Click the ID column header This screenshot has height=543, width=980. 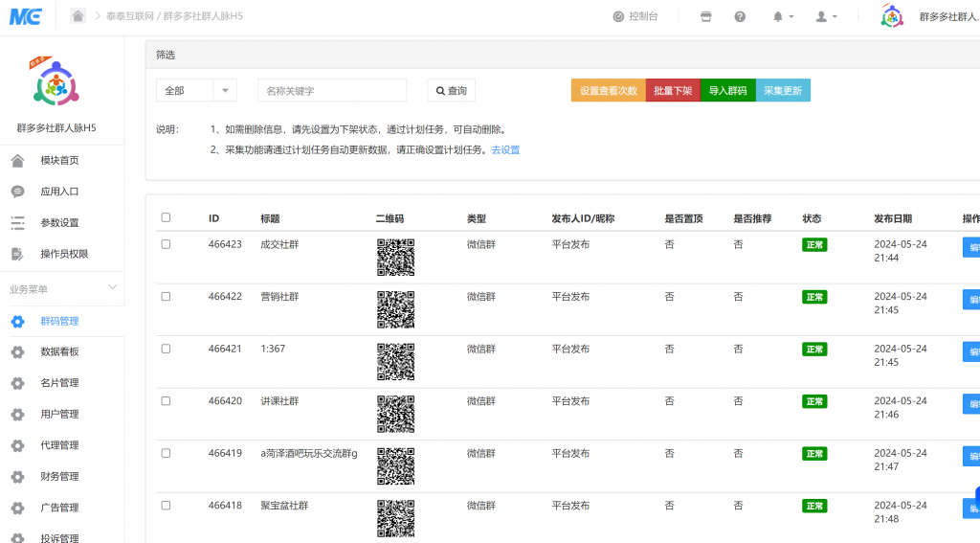coord(213,218)
